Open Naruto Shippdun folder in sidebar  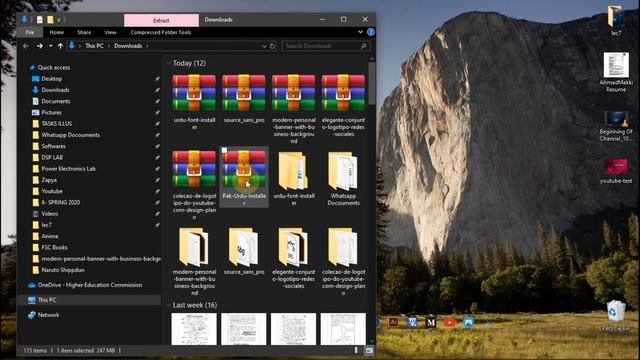(62, 270)
